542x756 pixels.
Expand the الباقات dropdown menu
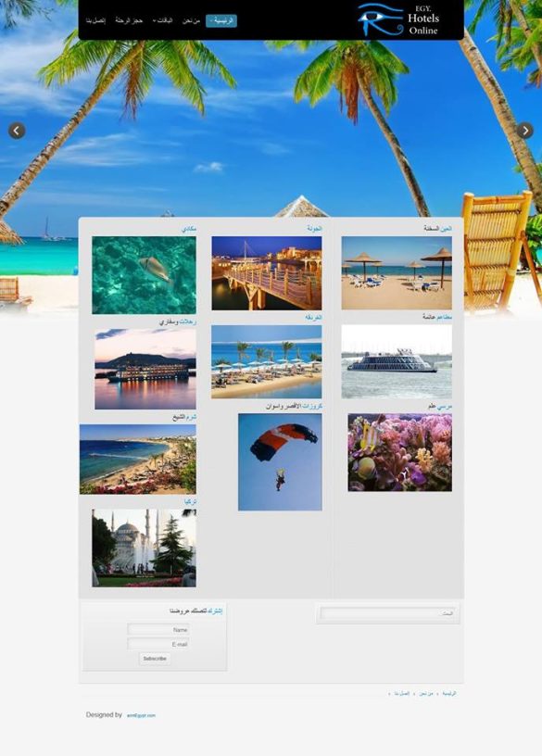click(162, 20)
